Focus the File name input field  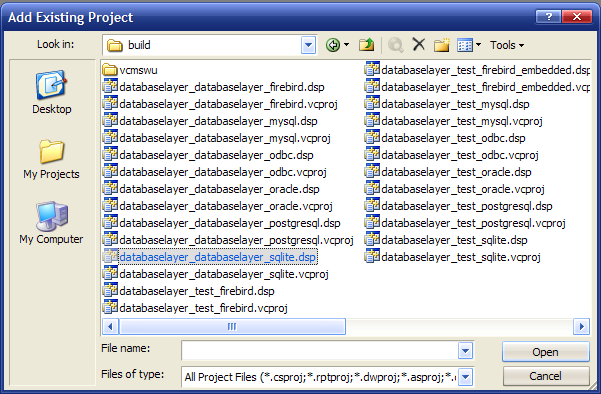(320, 350)
